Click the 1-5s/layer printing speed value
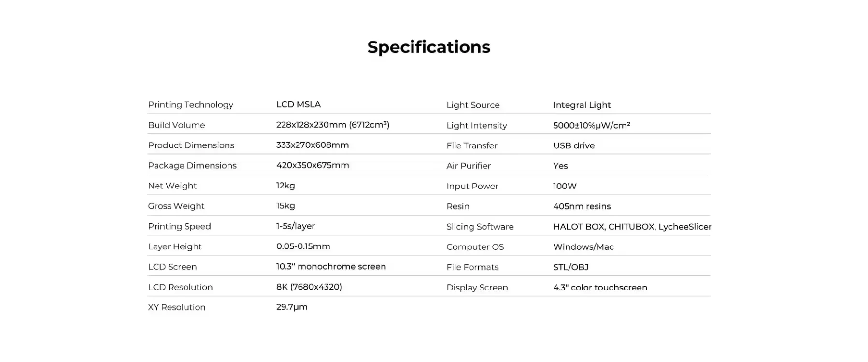Screen dimensions: 868x362 coord(295,226)
